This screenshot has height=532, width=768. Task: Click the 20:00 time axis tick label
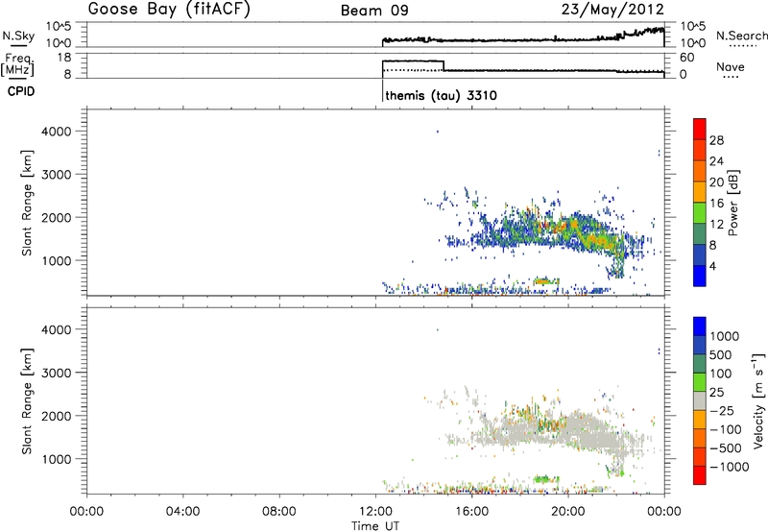[x=567, y=512]
